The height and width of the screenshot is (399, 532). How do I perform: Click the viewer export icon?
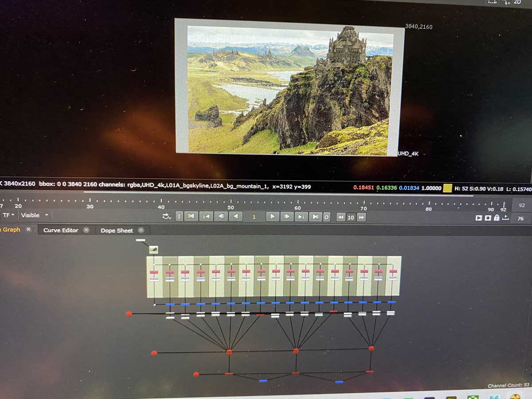505,218
